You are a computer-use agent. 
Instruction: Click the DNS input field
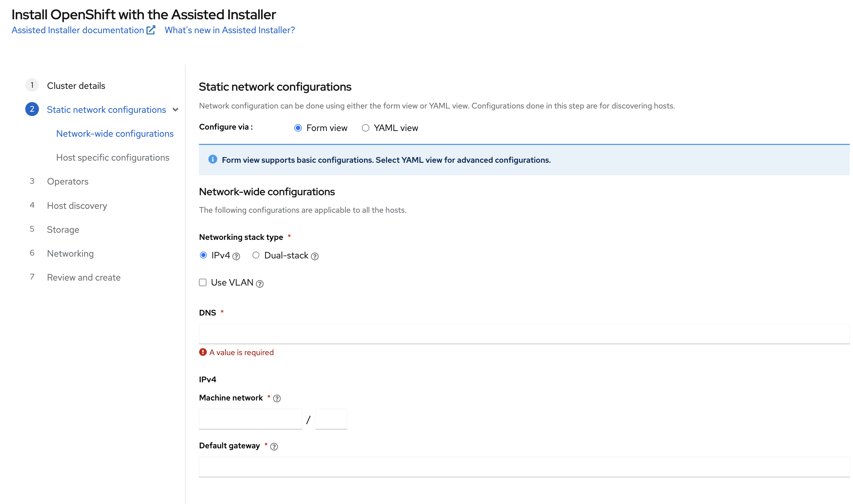[524, 334]
